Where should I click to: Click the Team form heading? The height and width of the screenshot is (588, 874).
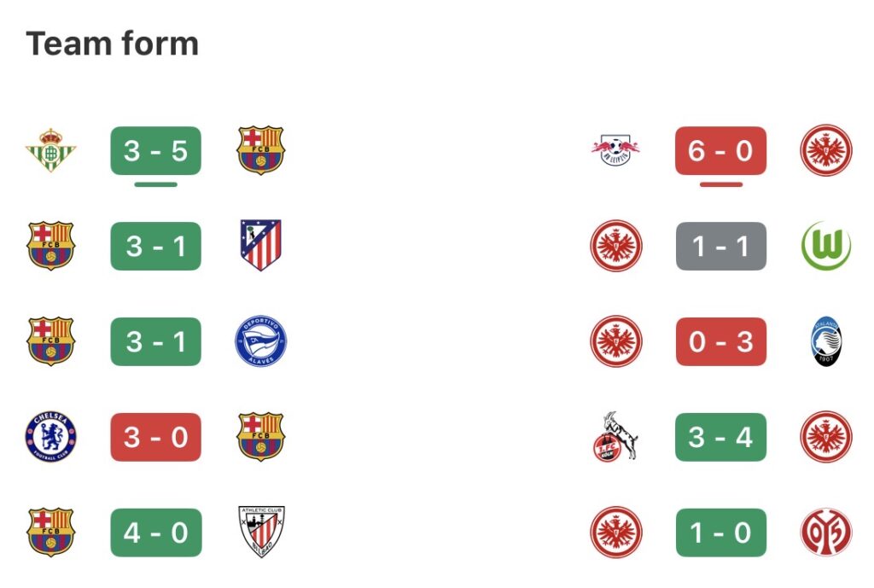[x=113, y=44]
